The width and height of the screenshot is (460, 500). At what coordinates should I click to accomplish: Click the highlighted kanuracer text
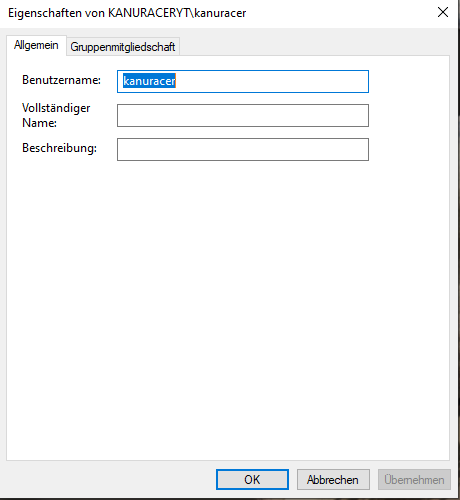pos(149,81)
